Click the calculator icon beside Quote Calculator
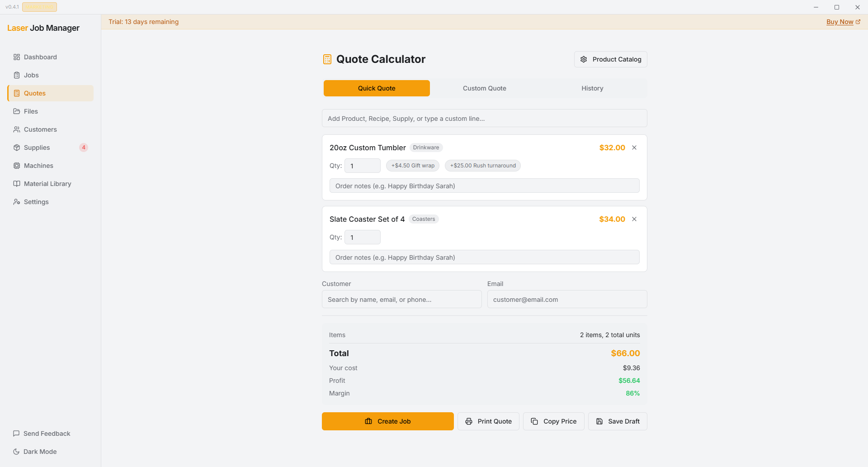 [x=327, y=59]
